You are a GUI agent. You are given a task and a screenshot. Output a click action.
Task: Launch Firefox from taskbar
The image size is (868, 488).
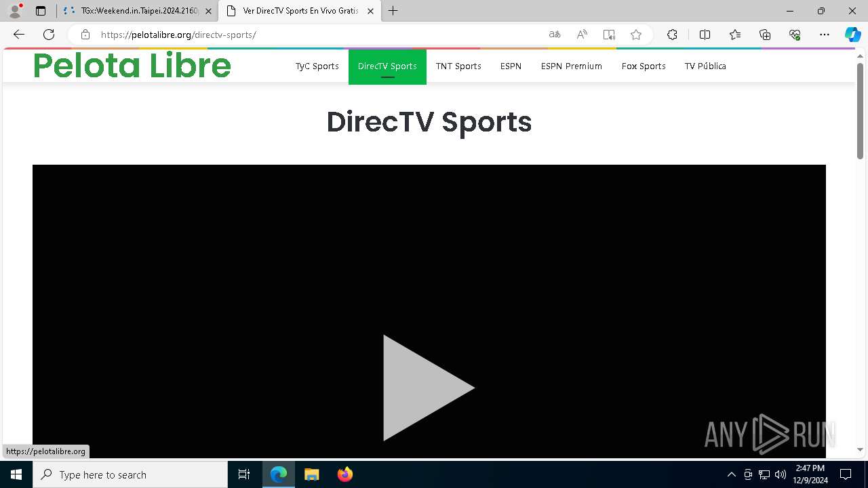pyautogui.click(x=344, y=474)
